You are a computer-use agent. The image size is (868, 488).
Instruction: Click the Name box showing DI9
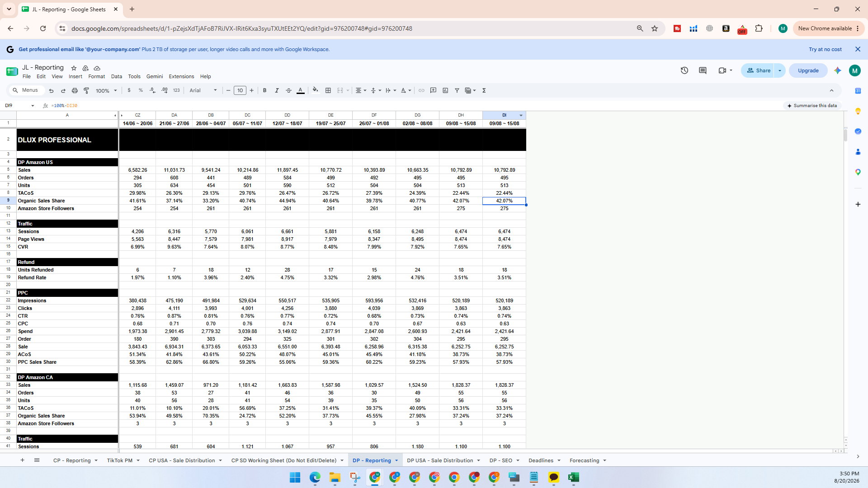(x=19, y=106)
